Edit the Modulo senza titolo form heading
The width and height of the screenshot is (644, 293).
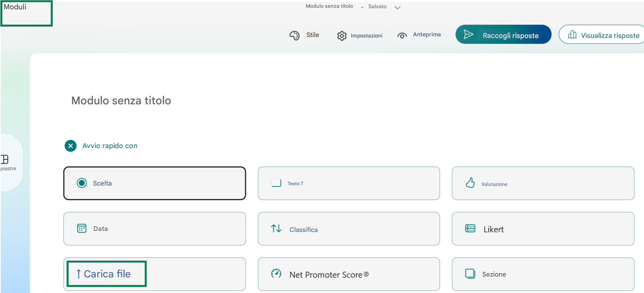coord(121,100)
